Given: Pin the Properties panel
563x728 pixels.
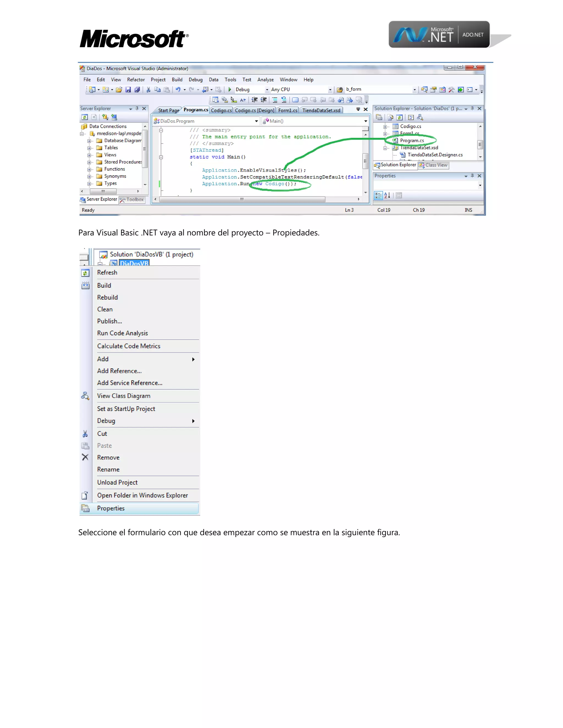Looking at the screenshot, I should point(472,176).
